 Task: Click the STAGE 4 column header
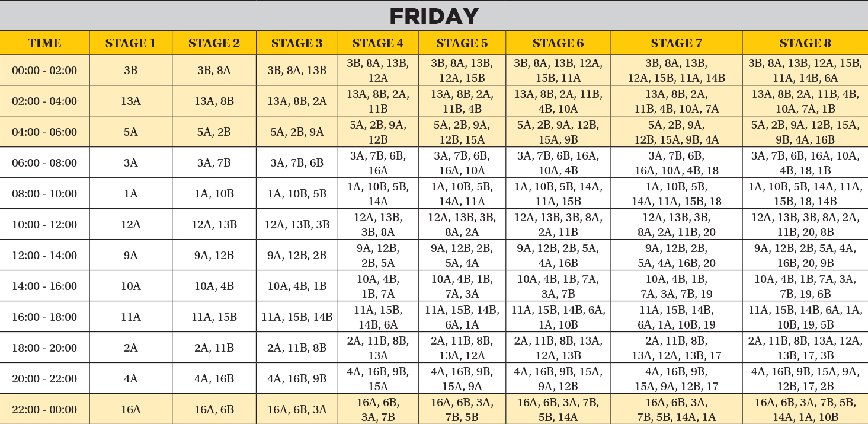coord(378,43)
